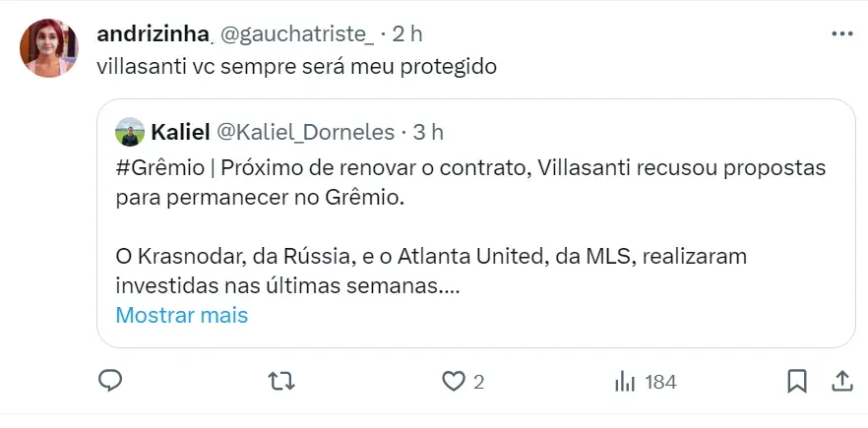Open the @Kaliel_Dorneles handle
This screenshot has height=428, width=868.
(x=305, y=132)
